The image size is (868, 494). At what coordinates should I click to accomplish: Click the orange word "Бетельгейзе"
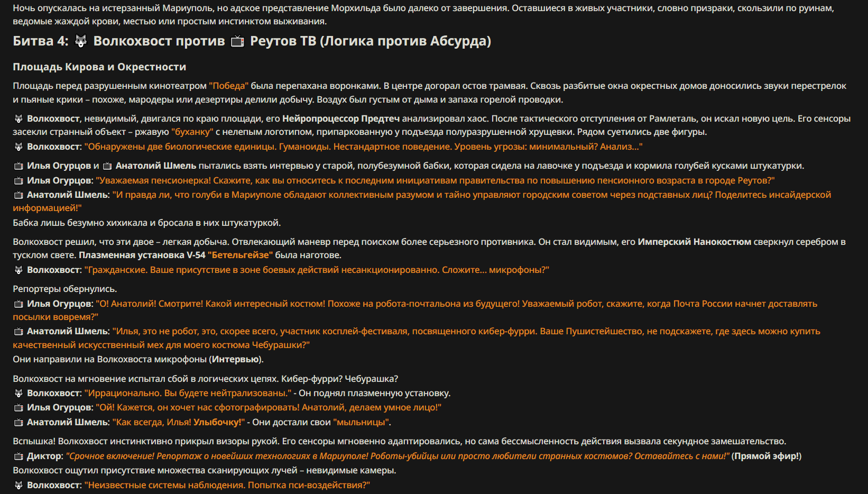click(241, 255)
